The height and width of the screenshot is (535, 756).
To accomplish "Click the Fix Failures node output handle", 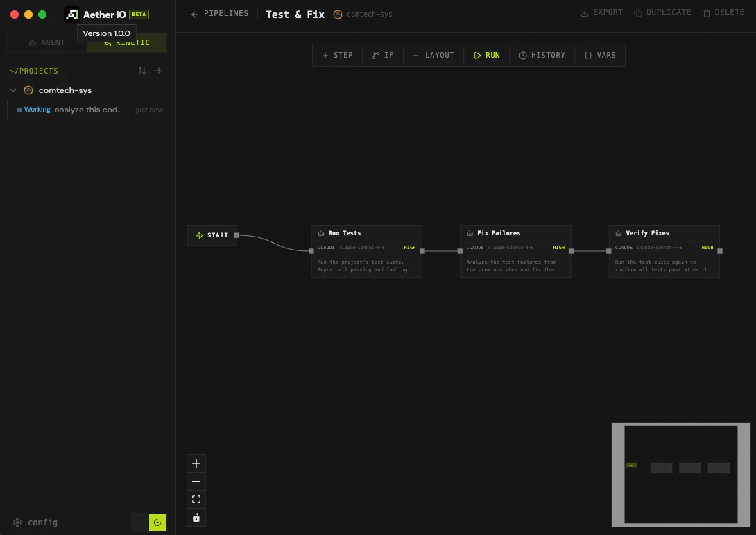I will pyautogui.click(x=572, y=251).
